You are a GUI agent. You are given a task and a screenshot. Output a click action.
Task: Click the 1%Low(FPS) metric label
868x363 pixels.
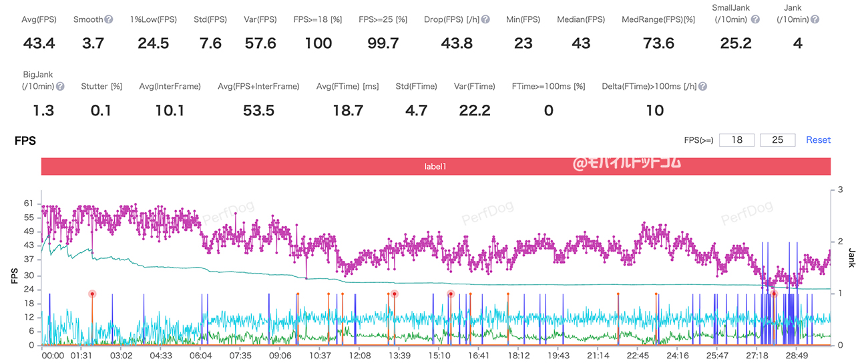(153, 19)
